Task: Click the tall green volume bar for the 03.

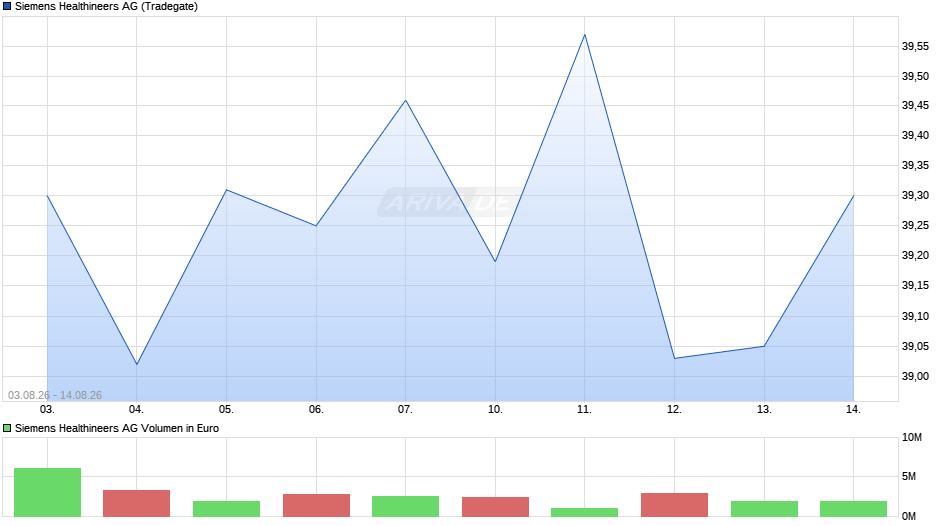Action: coord(47,492)
